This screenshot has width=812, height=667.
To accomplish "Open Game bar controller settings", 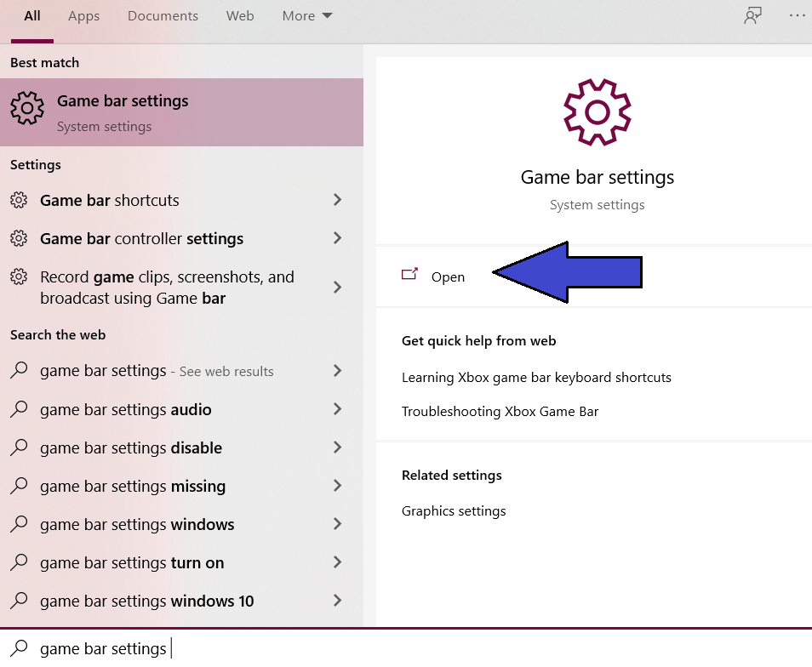I will (x=181, y=238).
